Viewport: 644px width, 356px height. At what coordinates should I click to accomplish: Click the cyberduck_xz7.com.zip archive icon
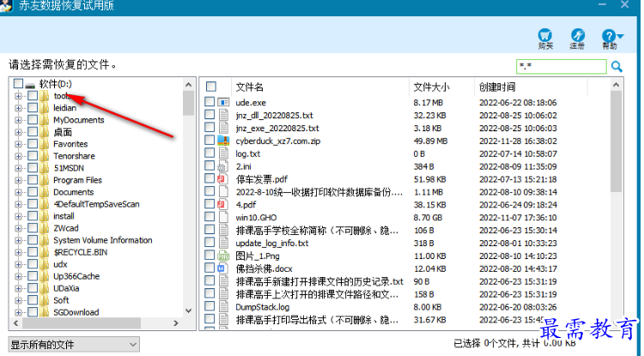223,141
